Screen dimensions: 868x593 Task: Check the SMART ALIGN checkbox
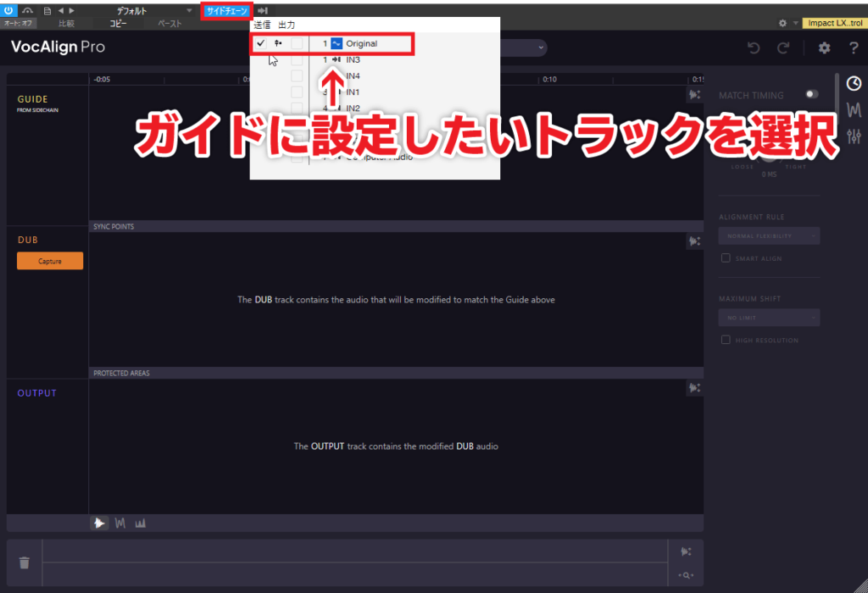point(726,258)
